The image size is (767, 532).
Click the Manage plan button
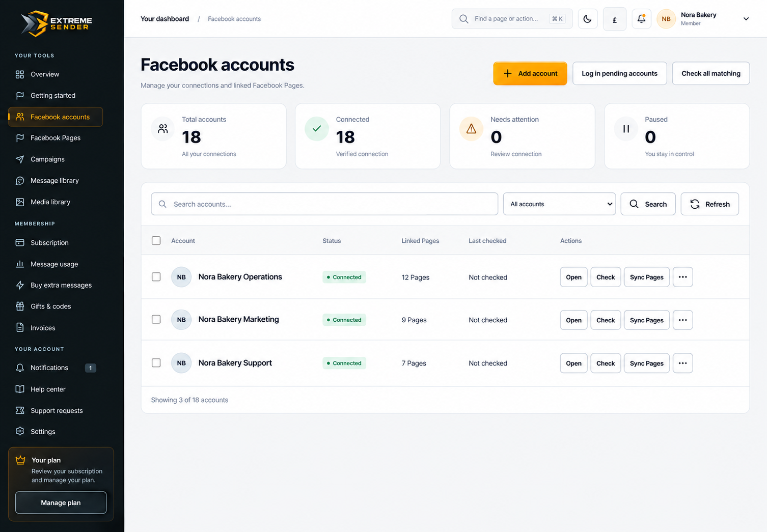click(61, 502)
